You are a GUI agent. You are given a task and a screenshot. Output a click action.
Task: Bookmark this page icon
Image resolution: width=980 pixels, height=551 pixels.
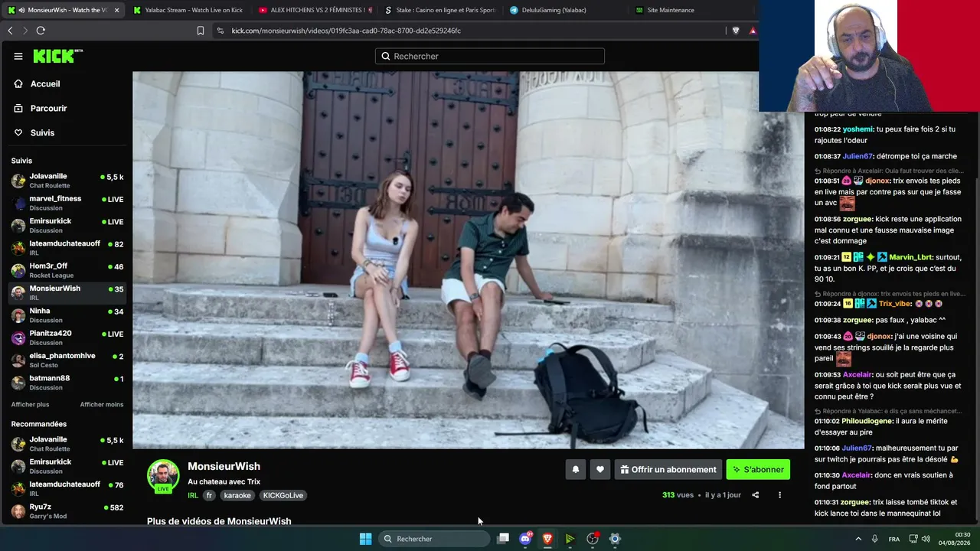pyautogui.click(x=201, y=31)
